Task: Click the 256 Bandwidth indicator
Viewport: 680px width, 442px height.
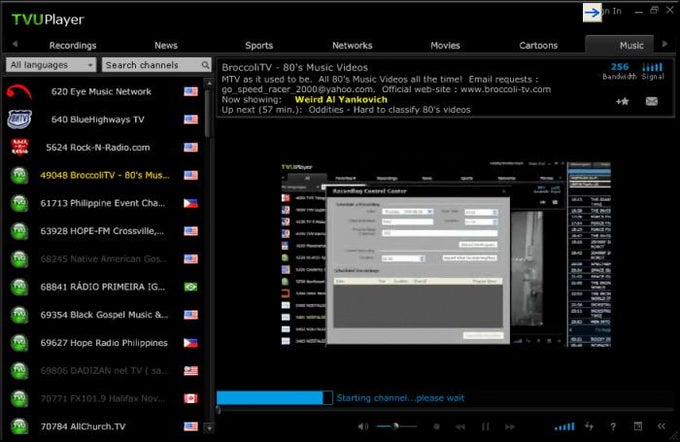Action: (x=619, y=71)
